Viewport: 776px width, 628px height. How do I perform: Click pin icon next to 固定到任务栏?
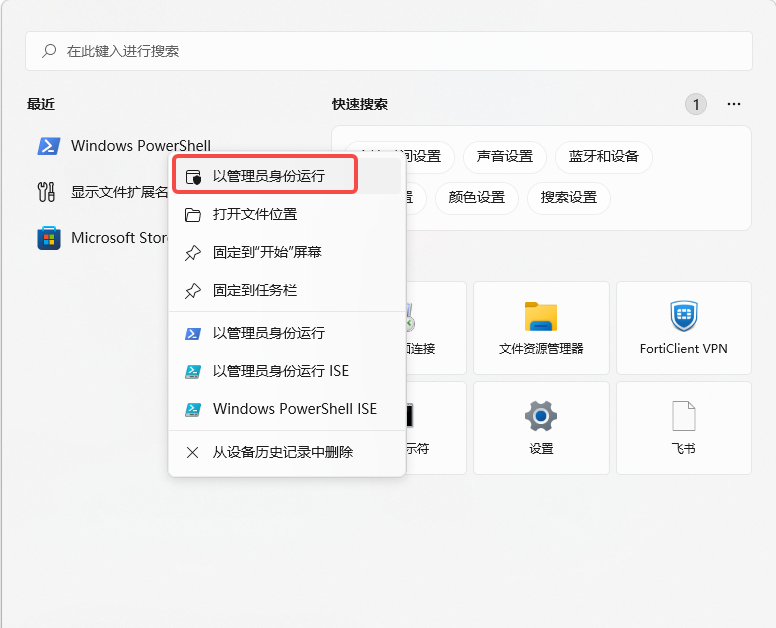click(x=193, y=291)
